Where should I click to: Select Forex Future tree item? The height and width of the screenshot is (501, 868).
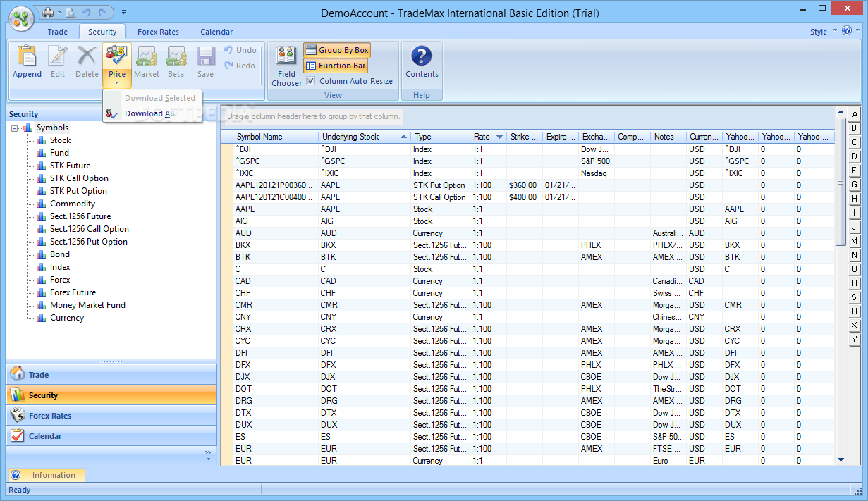73,292
